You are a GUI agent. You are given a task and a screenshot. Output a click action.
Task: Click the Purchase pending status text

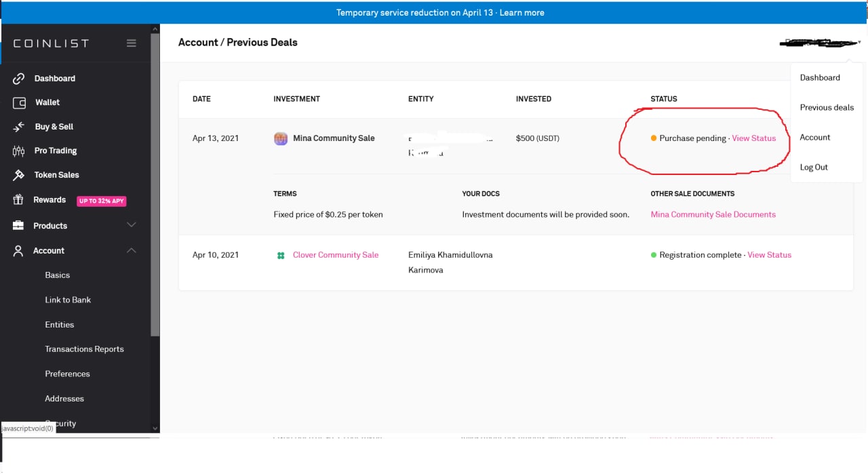[x=692, y=138]
